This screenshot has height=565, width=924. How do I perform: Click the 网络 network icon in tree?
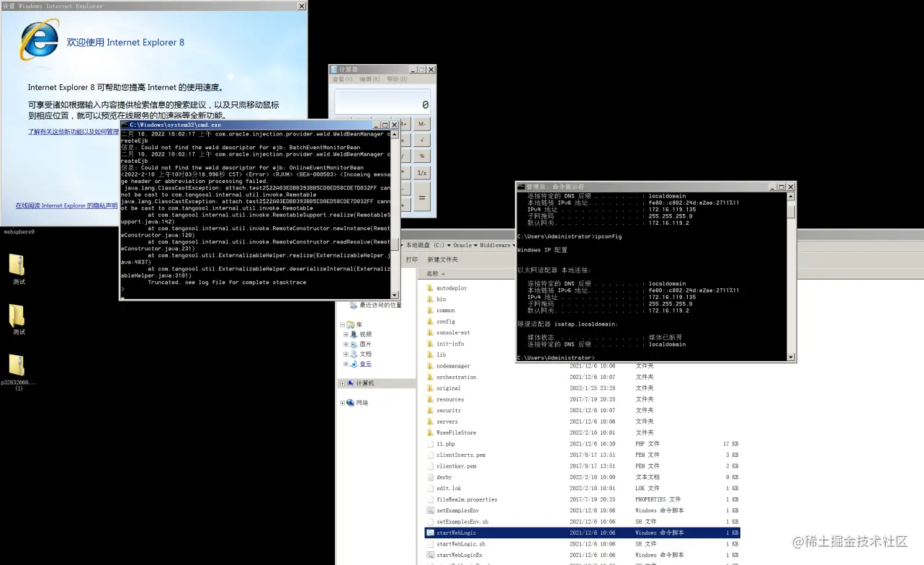[350, 403]
